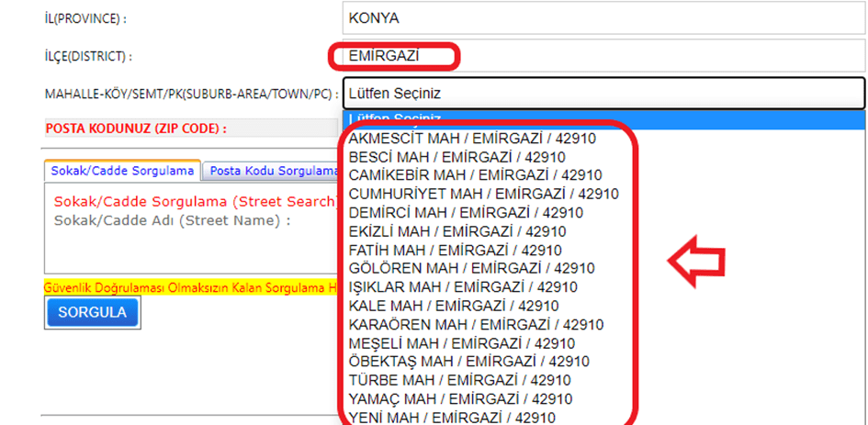Click the SORGULA button
The image size is (868, 425).
click(x=92, y=312)
